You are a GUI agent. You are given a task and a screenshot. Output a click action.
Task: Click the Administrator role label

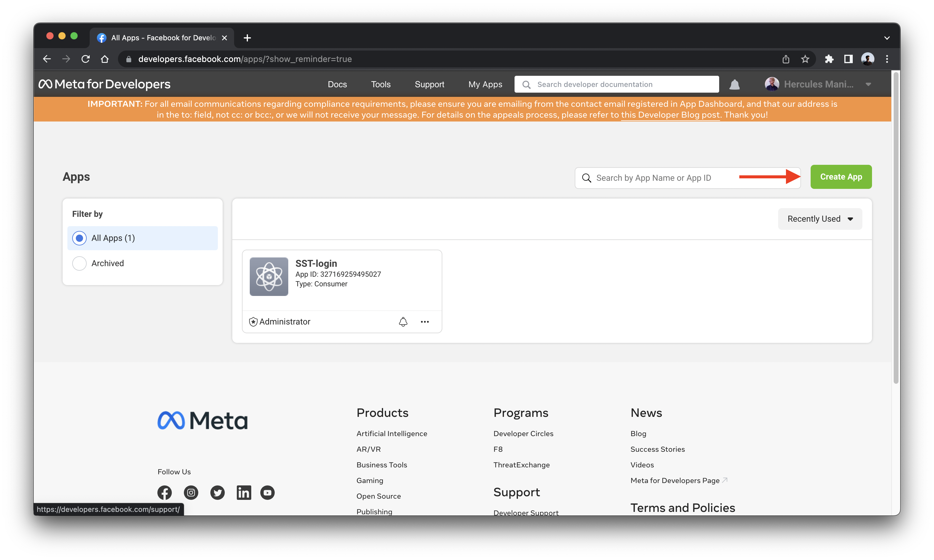pos(285,322)
